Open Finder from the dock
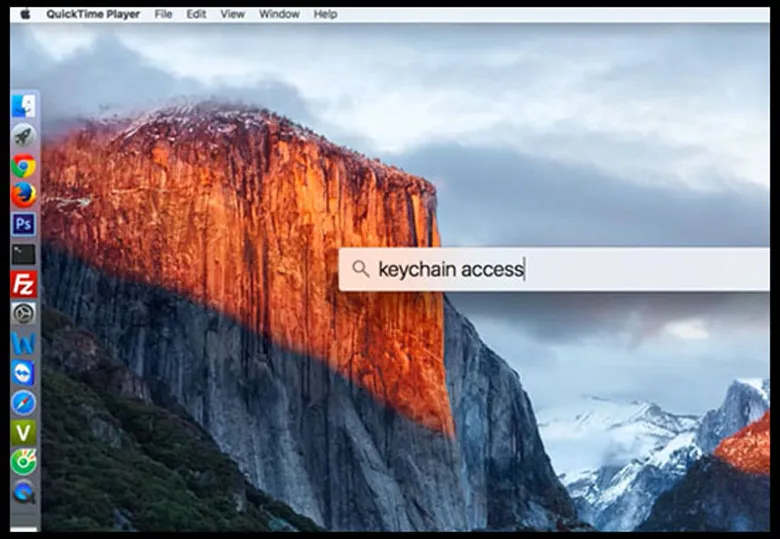Screen dimensions: 780x539 point(24,106)
